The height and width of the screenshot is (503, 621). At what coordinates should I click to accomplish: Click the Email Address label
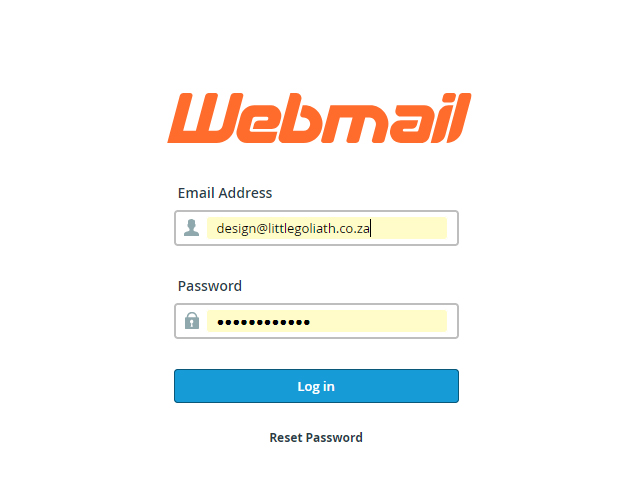[x=225, y=193]
